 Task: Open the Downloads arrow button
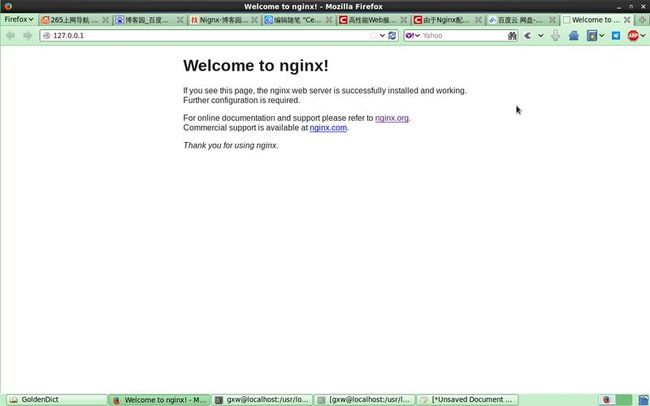[555, 36]
